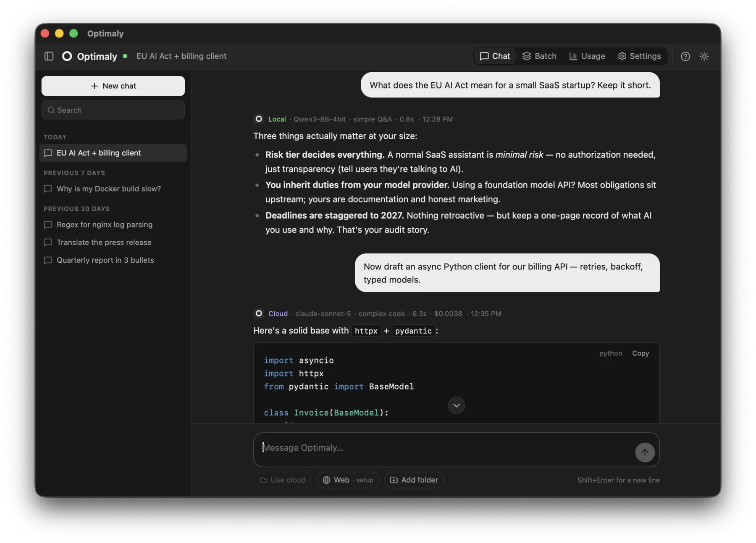Image resolution: width=756 pixels, height=543 pixels.
Task: Focus the sidebar Search field
Action: (x=113, y=110)
